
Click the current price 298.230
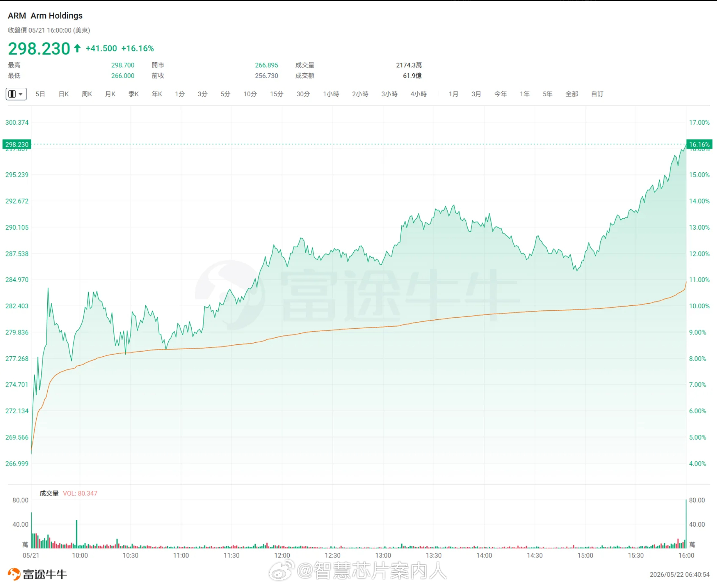39,49
